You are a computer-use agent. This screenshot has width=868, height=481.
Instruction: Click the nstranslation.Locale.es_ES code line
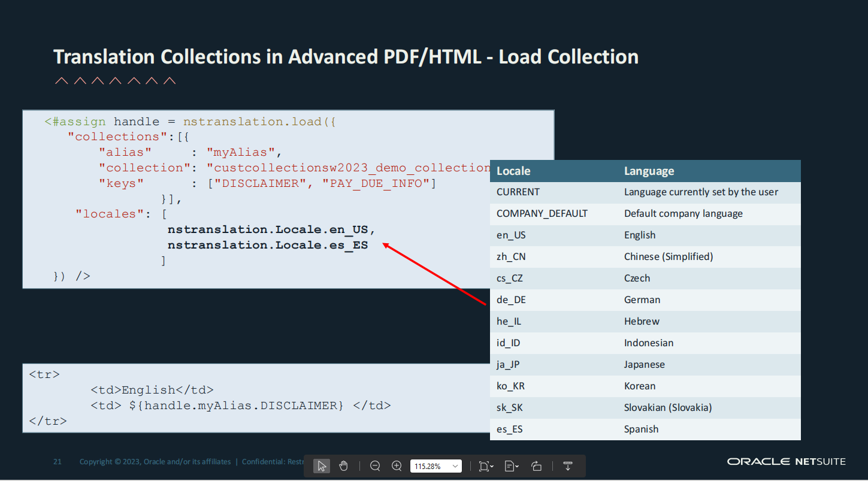point(267,245)
